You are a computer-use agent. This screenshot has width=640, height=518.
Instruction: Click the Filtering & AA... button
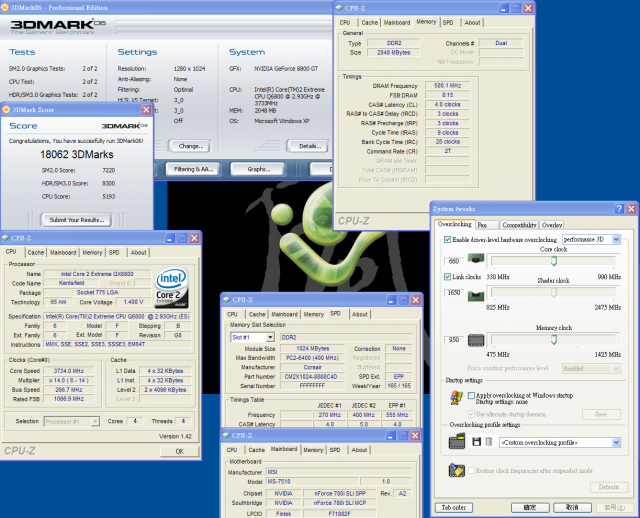coord(193,169)
